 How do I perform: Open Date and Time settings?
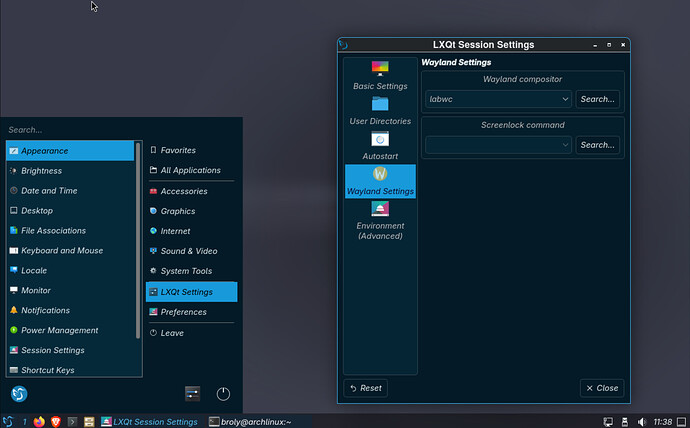click(x=70, y=190)
